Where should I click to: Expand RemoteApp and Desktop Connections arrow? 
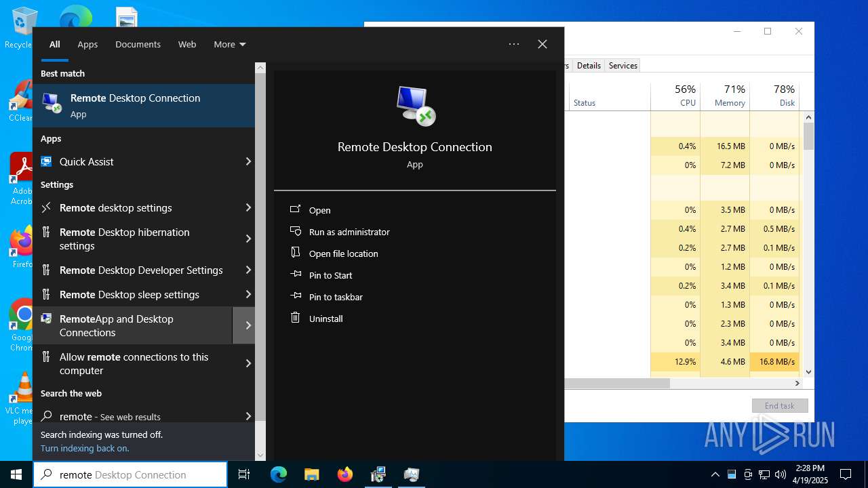[x=244, y=325]
